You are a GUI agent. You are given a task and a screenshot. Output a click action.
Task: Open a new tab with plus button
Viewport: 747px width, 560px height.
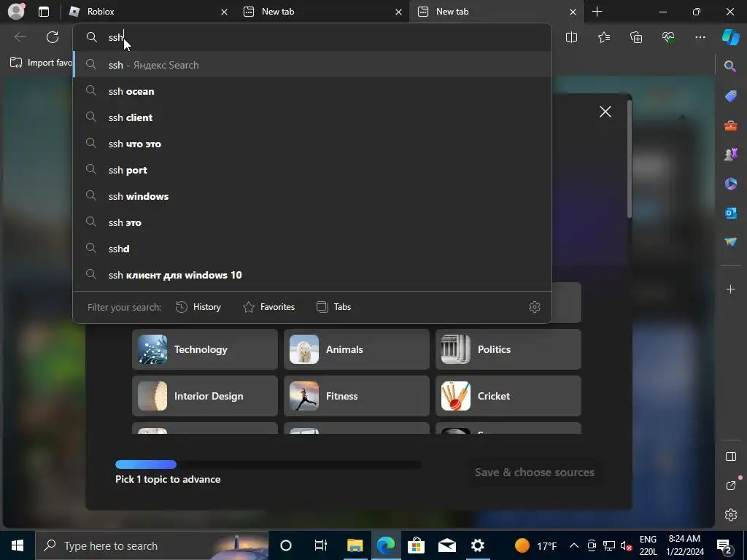click(597, 12)
